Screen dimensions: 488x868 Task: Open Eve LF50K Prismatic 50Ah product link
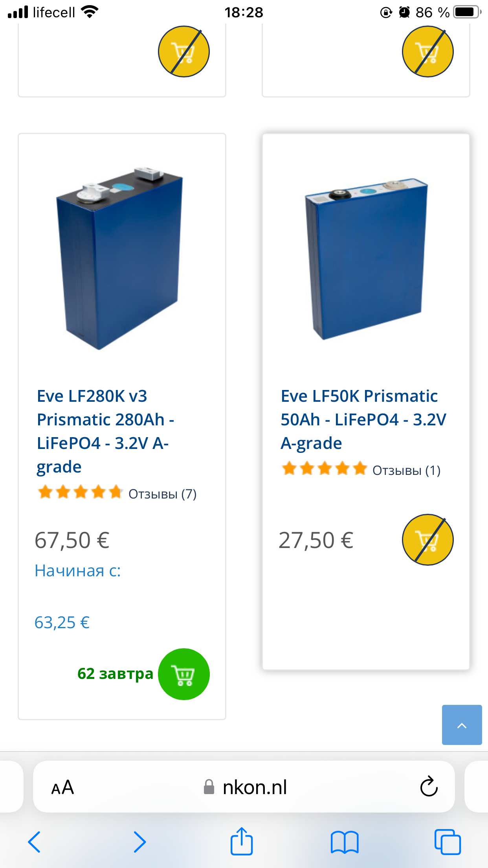[x=363, y=419]
